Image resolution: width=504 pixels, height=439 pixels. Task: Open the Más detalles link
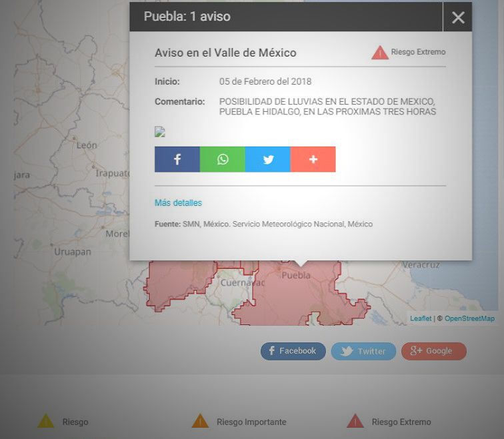pos(178,203)
